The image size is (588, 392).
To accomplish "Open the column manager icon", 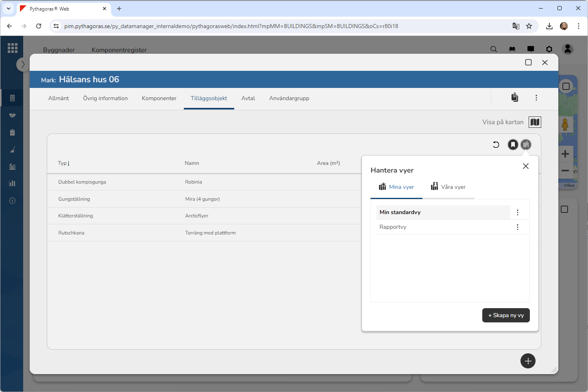I will tap(526, 145).
